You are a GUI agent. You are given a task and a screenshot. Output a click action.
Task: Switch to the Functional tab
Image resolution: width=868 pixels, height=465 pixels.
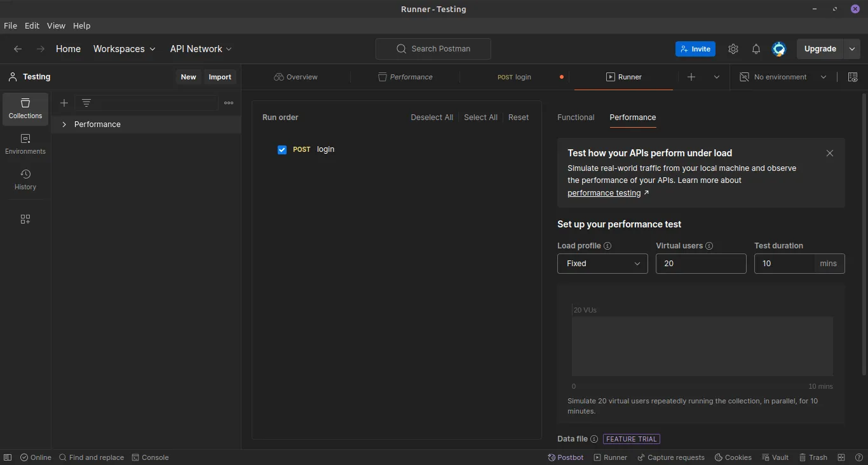click(x=576, y=118)
